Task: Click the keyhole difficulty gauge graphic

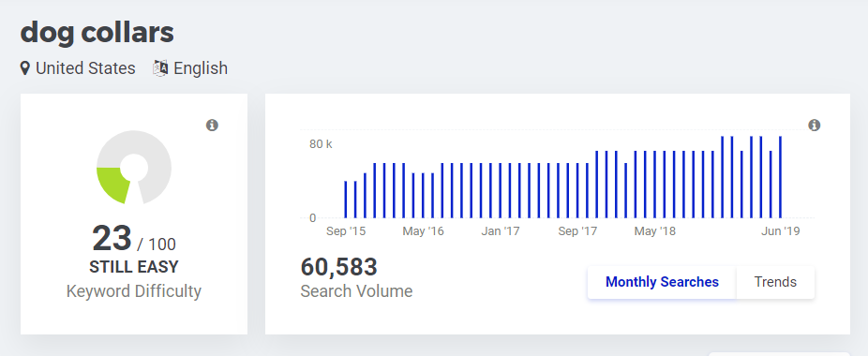Action: coord(134,167)
